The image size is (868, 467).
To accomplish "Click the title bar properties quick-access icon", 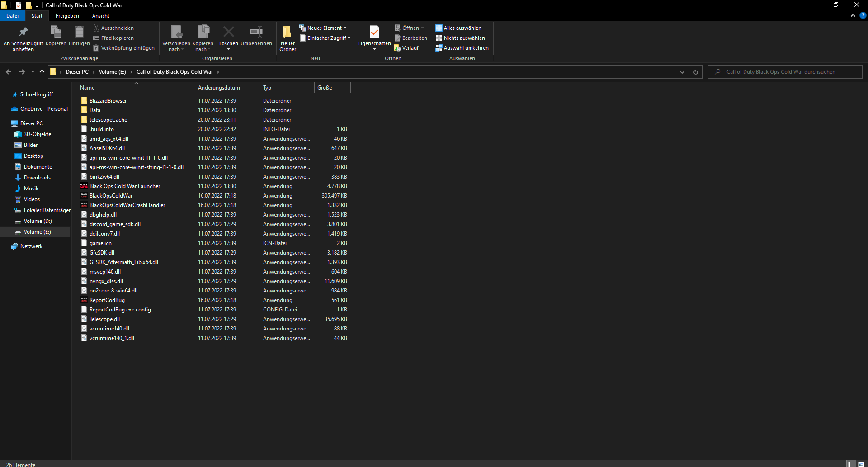I will 19,5.
